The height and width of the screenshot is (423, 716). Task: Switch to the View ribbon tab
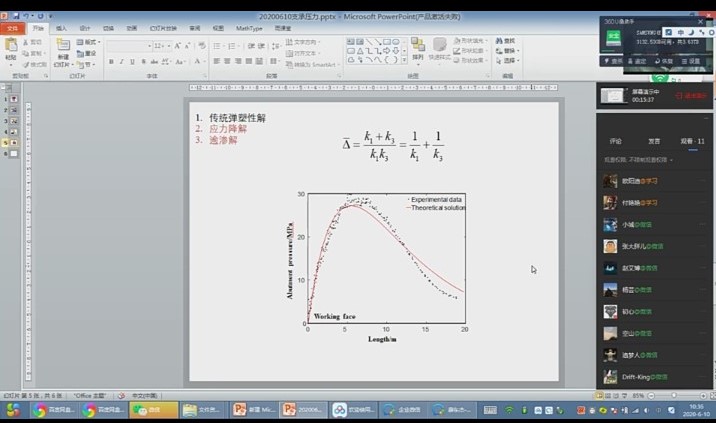tap(218, 28)
